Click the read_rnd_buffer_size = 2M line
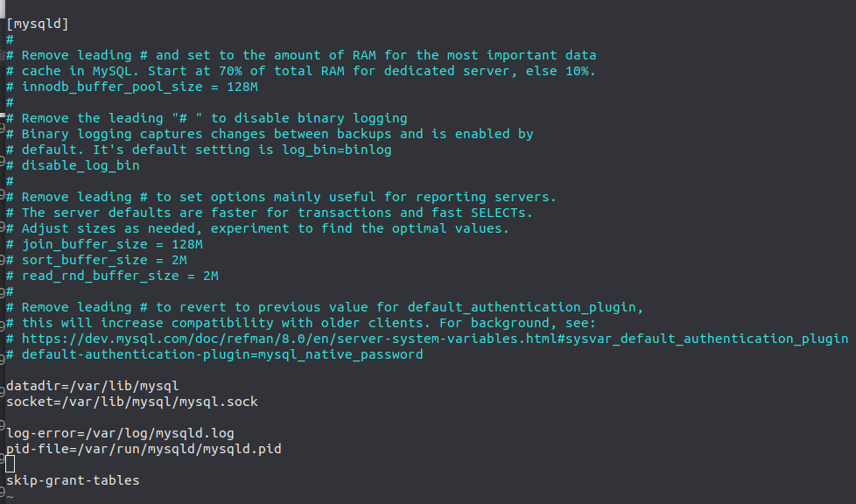The height and width of the screenshot is (504, 856). click(112, 276)
